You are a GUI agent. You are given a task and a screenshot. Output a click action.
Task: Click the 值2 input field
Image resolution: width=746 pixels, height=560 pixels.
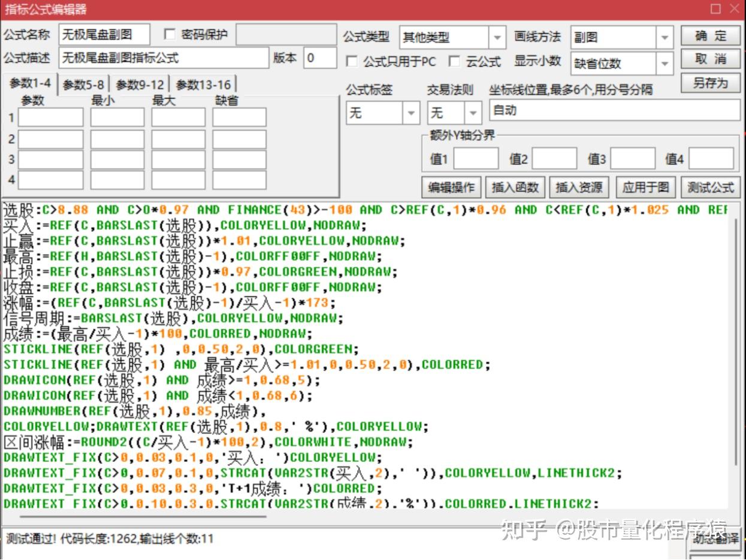point(554,159)
